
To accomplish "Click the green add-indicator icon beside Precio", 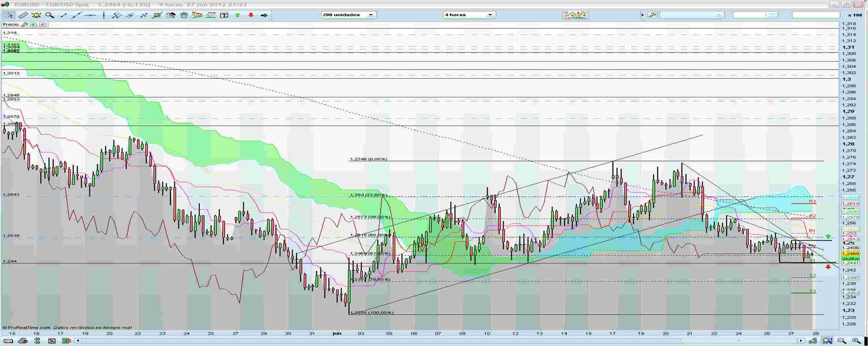I will (x=33, y=25).
